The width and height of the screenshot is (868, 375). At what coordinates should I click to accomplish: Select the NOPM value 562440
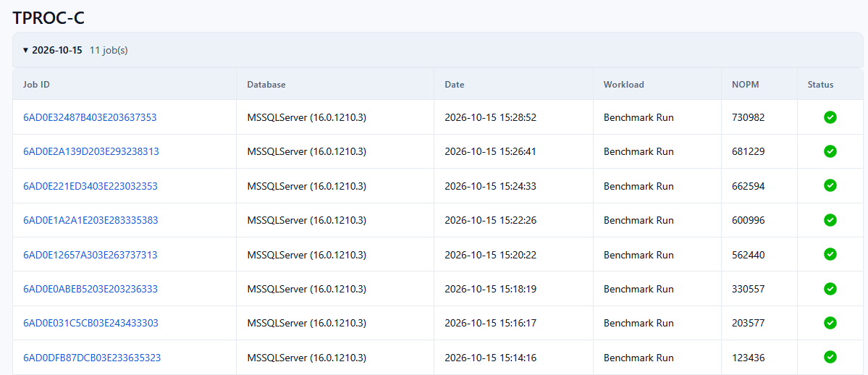point(749,255)
